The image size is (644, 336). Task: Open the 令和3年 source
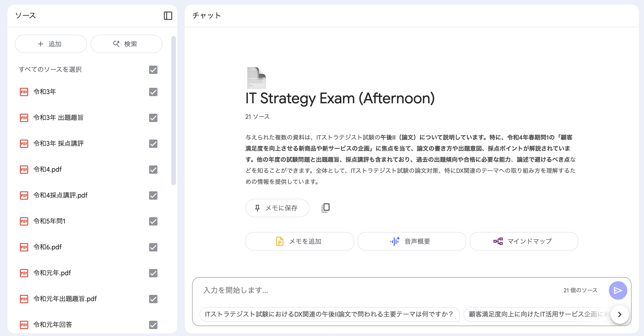coord(45,92)
